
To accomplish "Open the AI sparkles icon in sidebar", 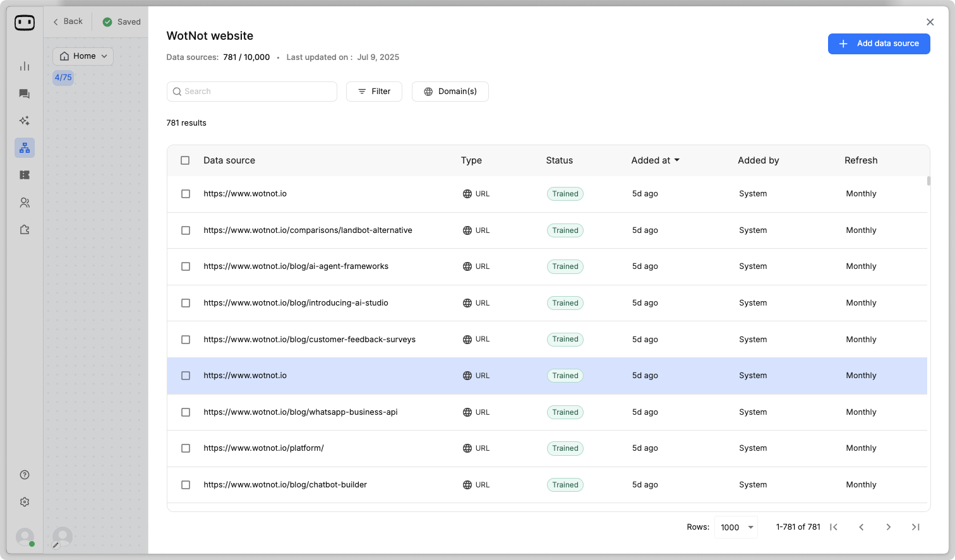I will [x=25, y=121].
